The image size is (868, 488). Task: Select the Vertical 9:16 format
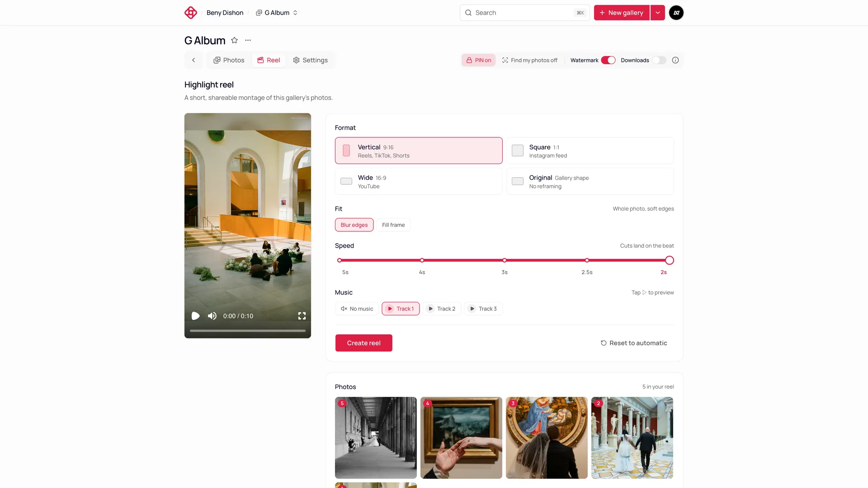point(419,150)
